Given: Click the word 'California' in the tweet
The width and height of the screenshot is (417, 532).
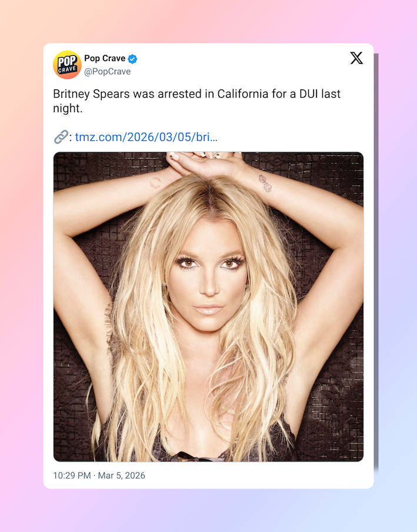Looking at the screenshot, I should tap(243, 93).
